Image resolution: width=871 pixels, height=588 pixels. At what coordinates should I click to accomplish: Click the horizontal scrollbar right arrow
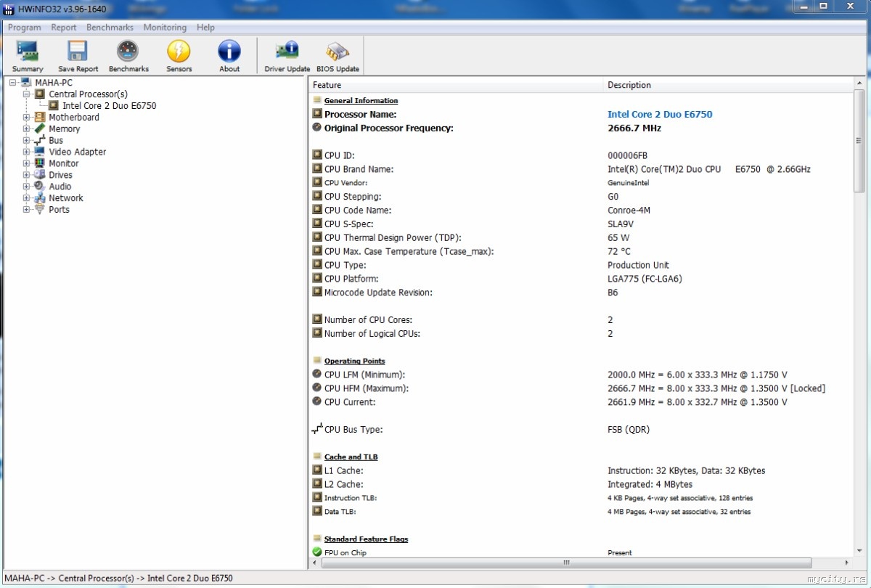(847, 563)
